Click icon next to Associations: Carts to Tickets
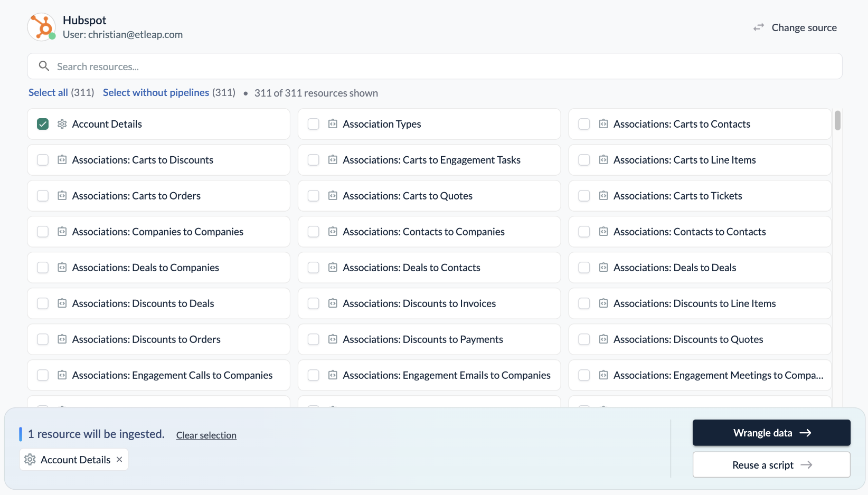The width and height of the screenshot is (868, 495). (x=603, y=196)
